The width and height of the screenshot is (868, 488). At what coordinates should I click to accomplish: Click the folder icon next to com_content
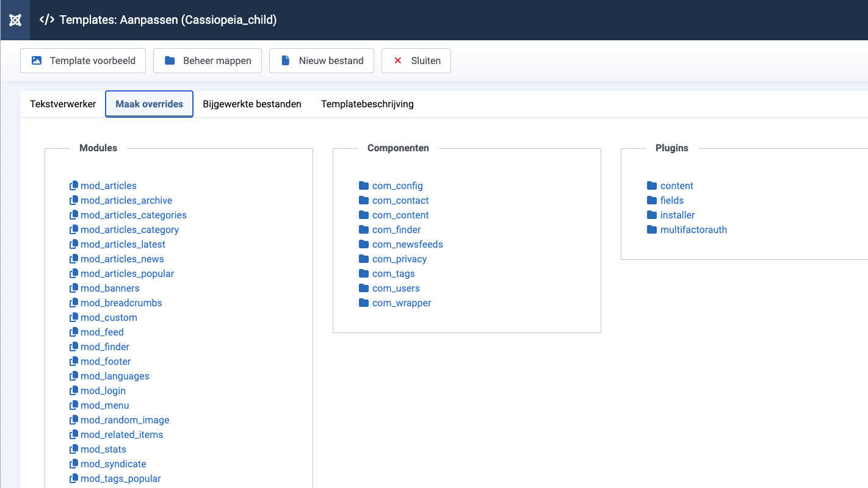coord(364,215)
